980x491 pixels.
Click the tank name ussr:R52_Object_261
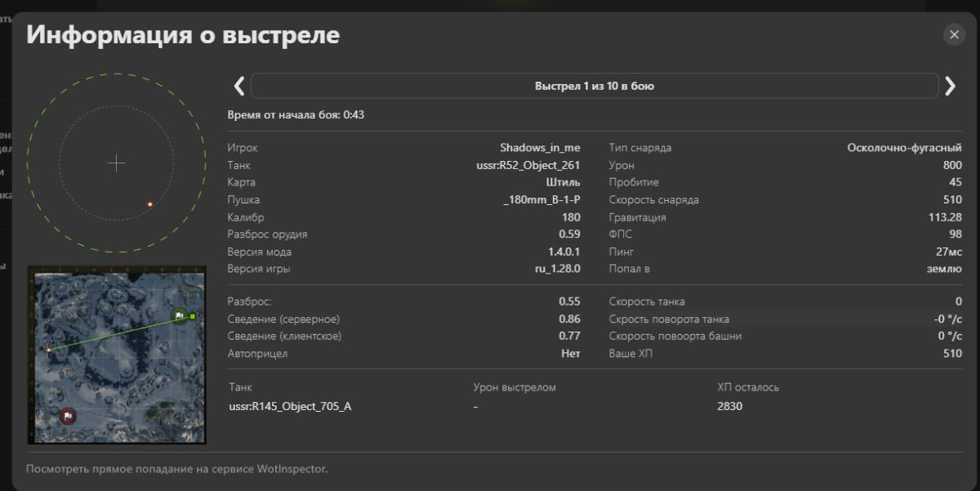[x=528, y=165]
